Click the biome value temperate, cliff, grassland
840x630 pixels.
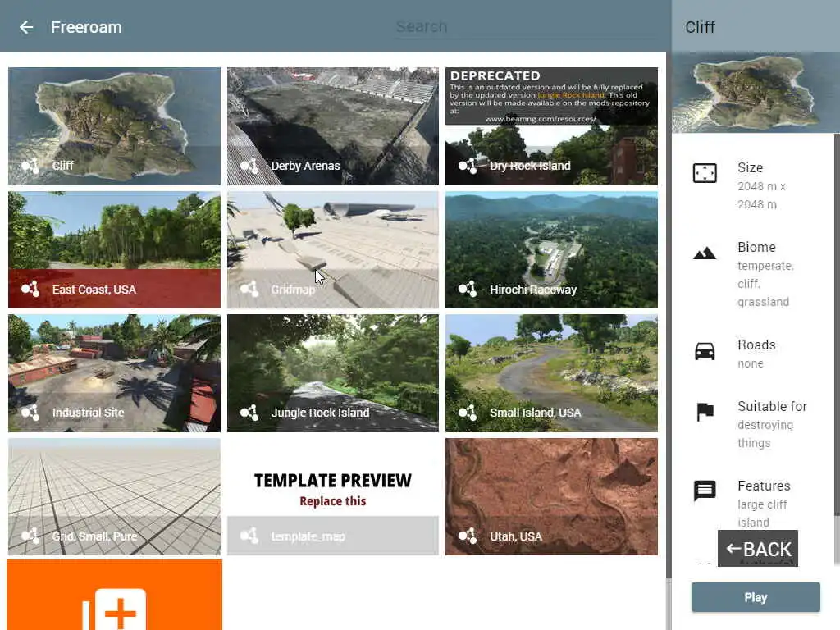click(x=765, y=284)
